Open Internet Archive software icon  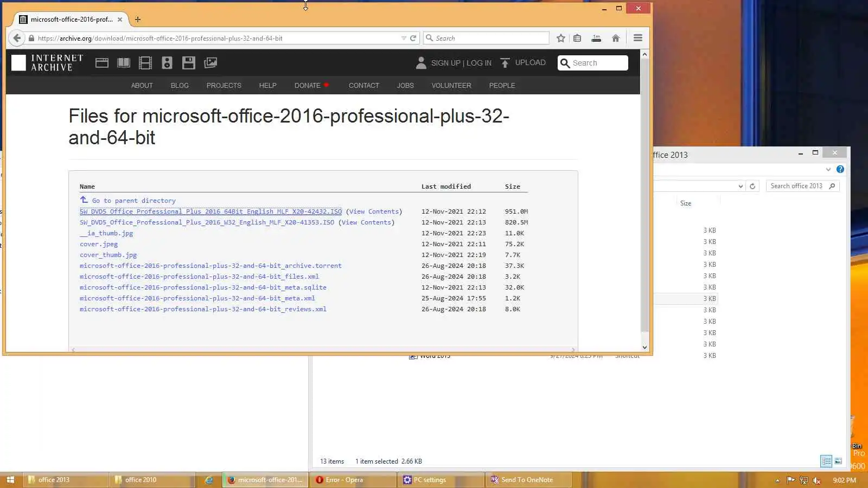189,63
